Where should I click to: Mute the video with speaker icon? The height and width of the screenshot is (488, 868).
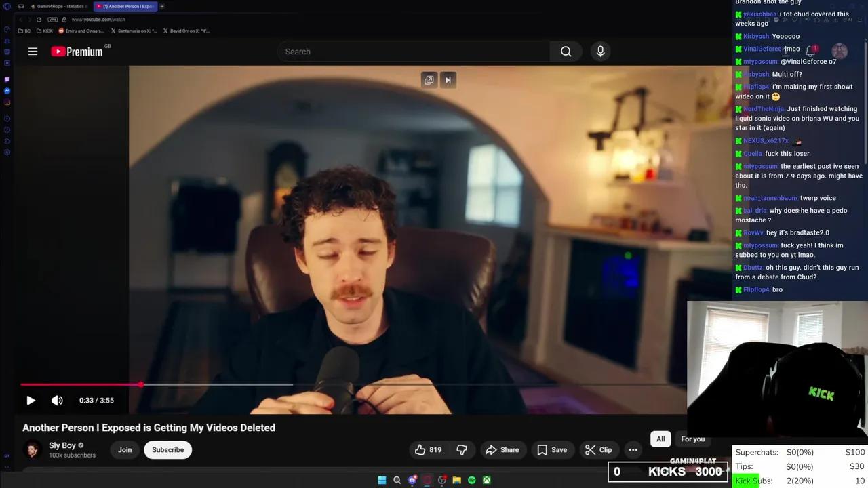point(57,401)
